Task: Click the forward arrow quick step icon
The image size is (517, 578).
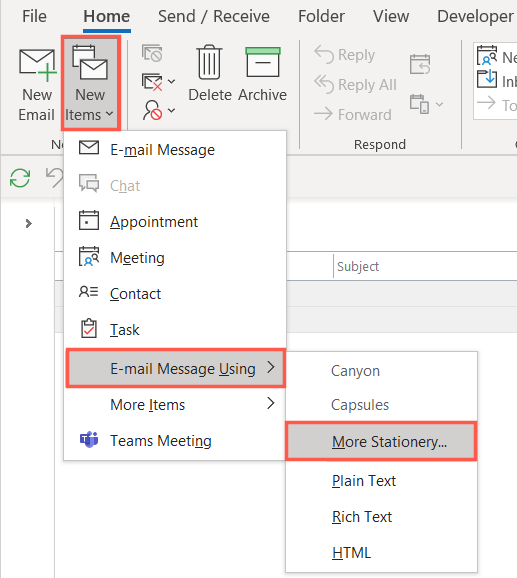Action: 486,103
